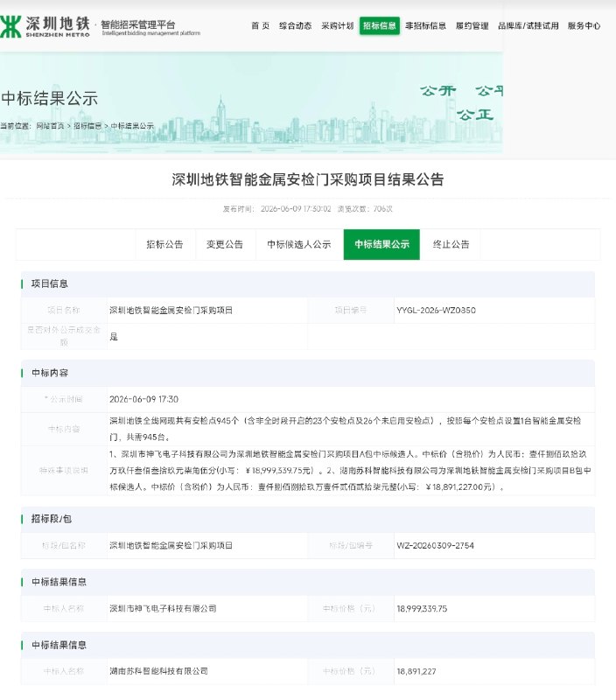616x700 pixels.
Task: Click the 中标结果公示 breadcrumb link
Action: 132,126
